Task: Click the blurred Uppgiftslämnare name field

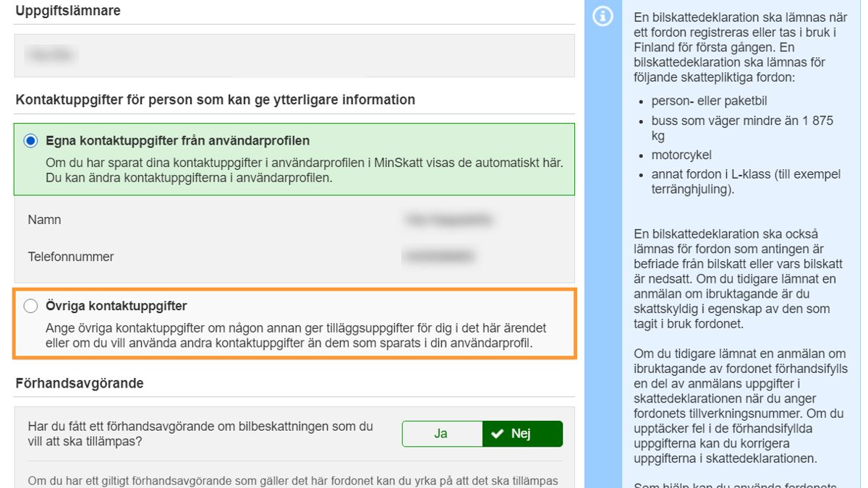Action: [x=51, y=55]
